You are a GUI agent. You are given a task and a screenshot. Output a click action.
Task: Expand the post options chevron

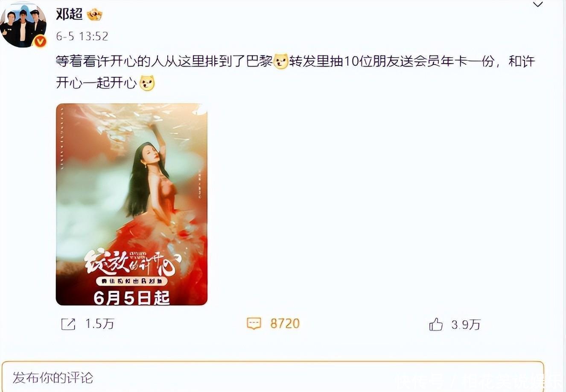(538, 5)
